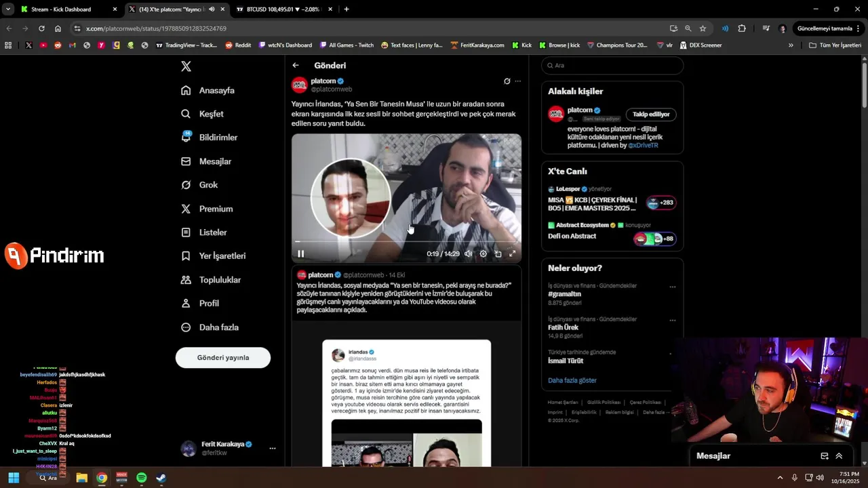
Task: Go to the browser home page
Action: 58,28
